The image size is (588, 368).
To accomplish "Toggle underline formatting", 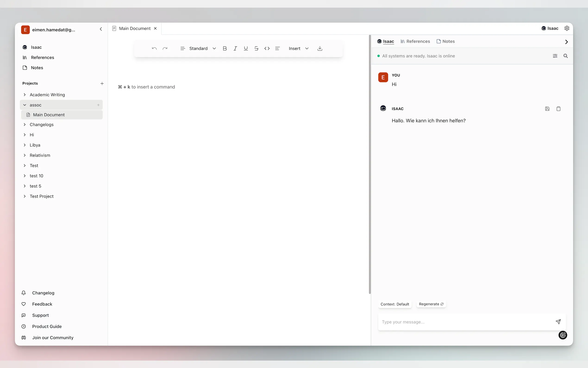I will pos(246,48).
